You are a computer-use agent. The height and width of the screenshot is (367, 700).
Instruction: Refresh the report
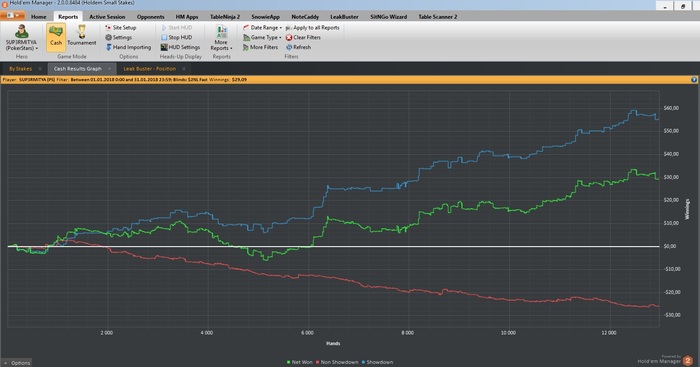tap(298, 47)
